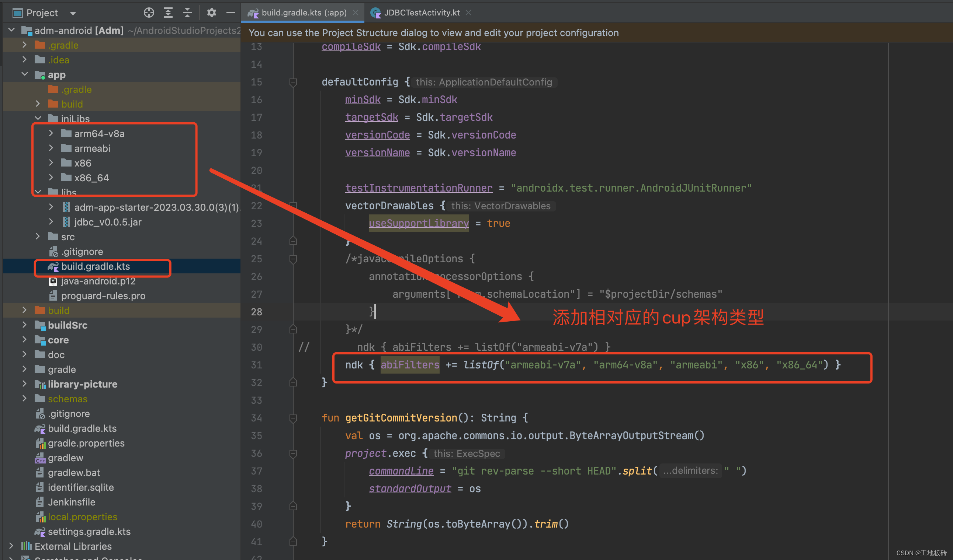The image size is (953, 560).
Task: Expand the buildSrc module
Action: (x=25, y=325)
